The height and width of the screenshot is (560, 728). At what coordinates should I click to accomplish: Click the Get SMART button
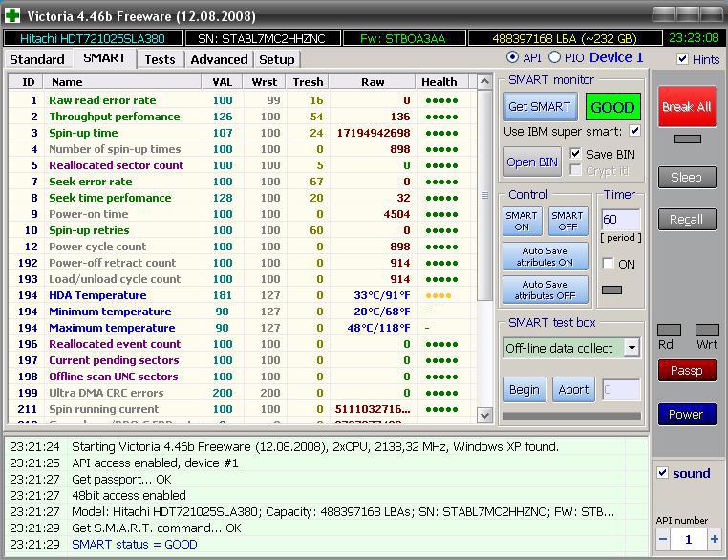(539, 107)
